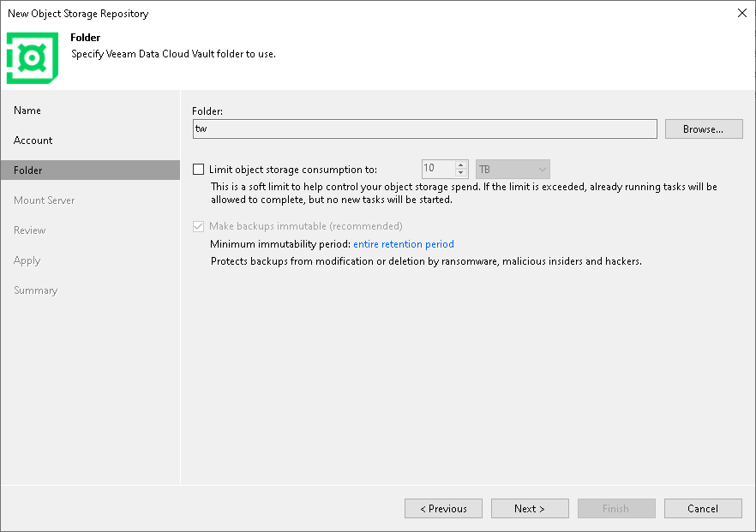Increase storage limit with the up arrow
Viewport: 756px width, 532px height.
(x=461, y=164)
